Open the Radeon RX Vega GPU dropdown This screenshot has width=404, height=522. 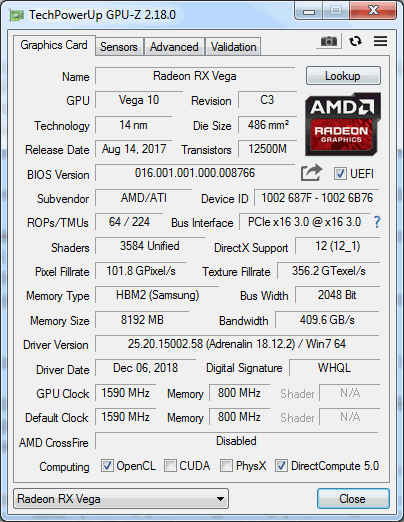pyautogui.click(x=121, y=499)
